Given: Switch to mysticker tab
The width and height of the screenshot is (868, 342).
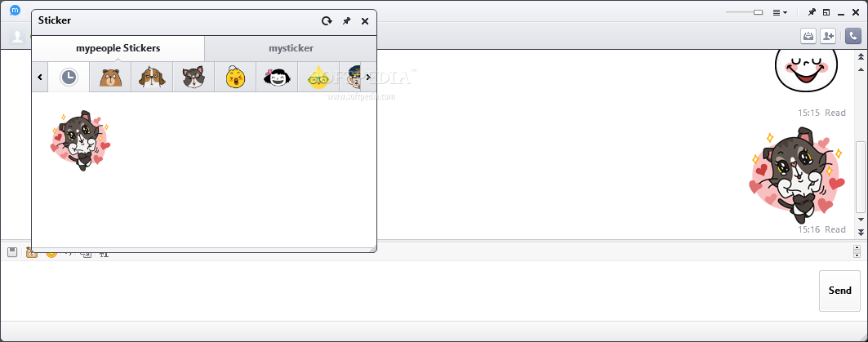Looking at the screenshot, I should [292, 48].
